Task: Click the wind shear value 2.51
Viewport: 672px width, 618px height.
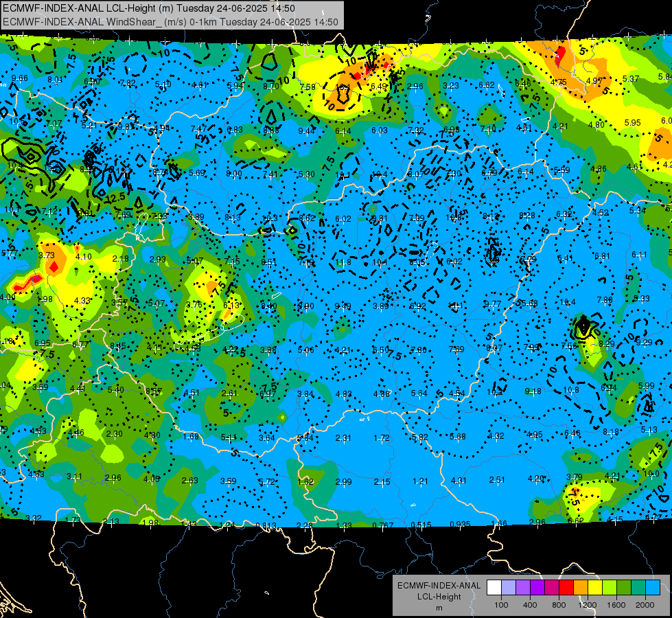Action: (497, 479)
